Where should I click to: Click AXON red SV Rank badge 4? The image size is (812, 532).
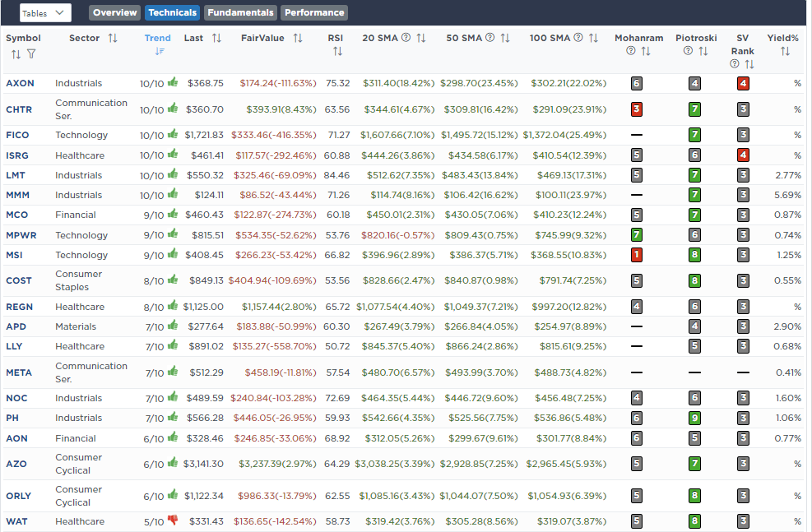tap(743, 83)
